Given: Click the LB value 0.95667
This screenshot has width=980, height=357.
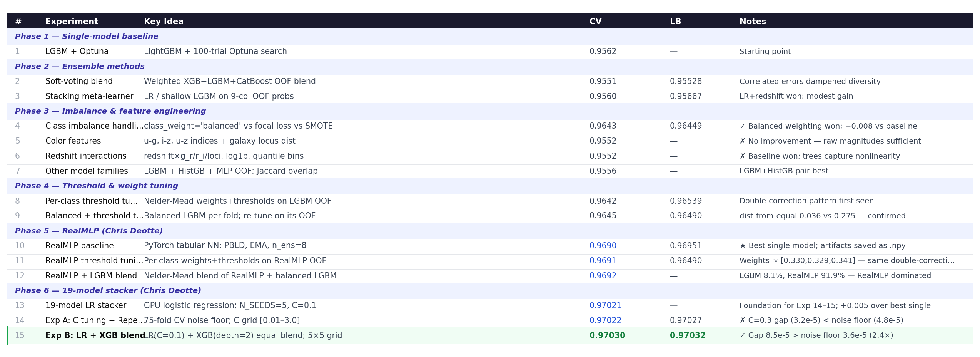Looking at the screenshot, I should pos(686,96).
